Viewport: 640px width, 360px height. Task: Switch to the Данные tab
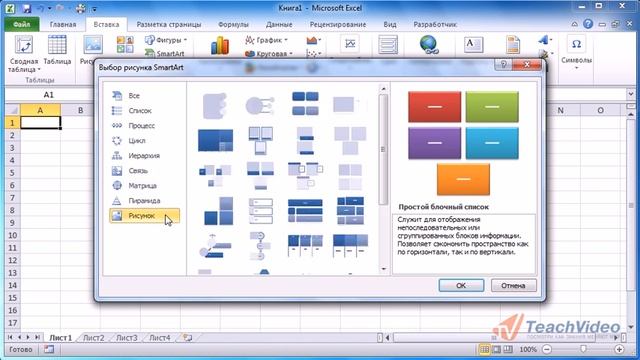(x=279, y=24)
